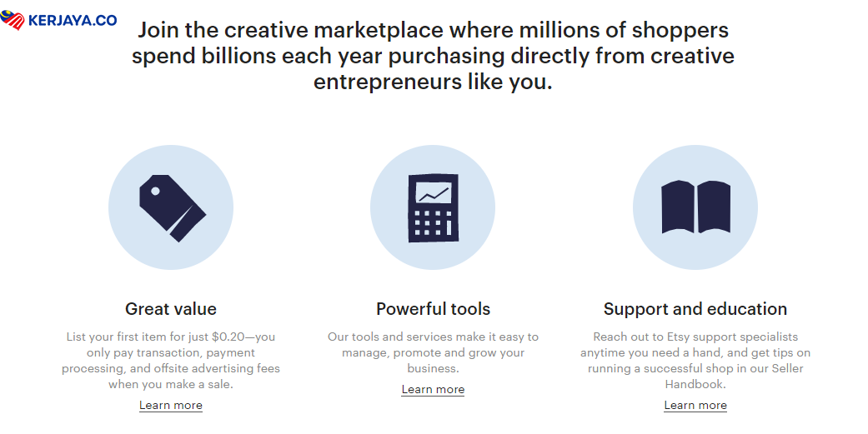
Task: Select the Great value heading
Action: point(171,309)
